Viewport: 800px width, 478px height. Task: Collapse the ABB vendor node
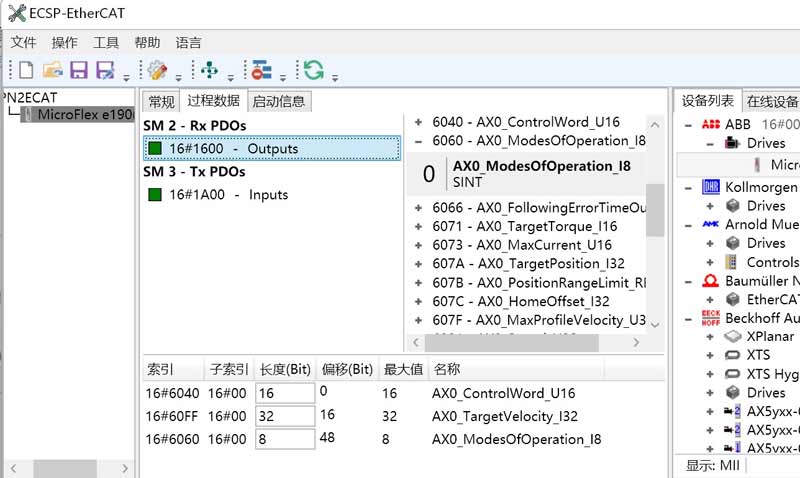pyautogui.click(x=688, y=125)
